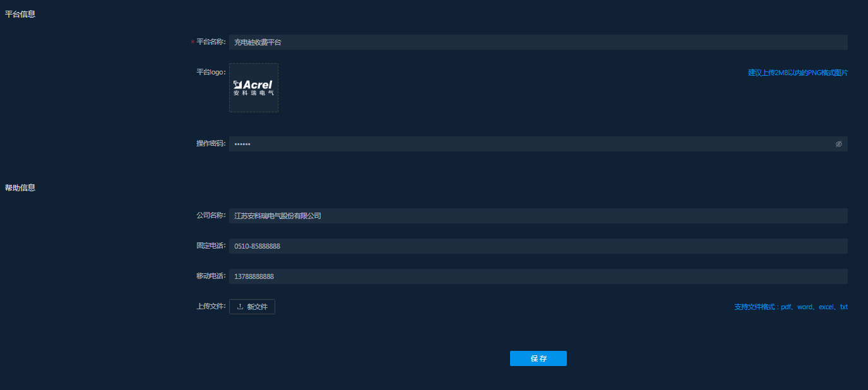Click the 公司名称 label
The width and height of the screenshot is (868, 390).
(210, 215)
